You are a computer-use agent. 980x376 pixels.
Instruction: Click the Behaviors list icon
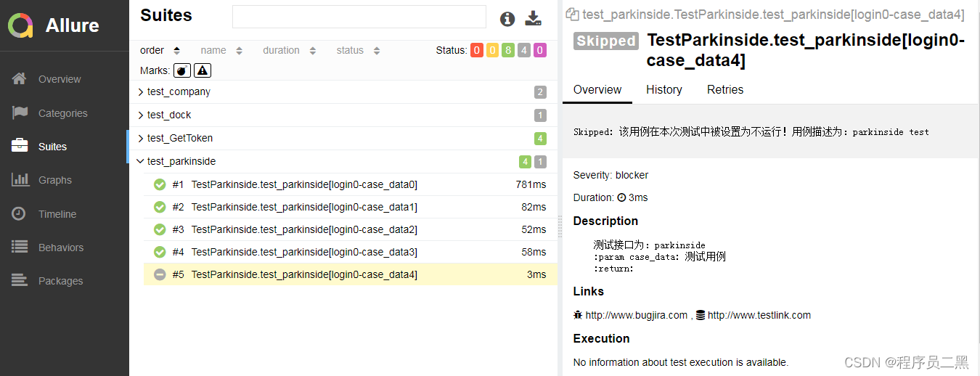click(x=20, y=247)
